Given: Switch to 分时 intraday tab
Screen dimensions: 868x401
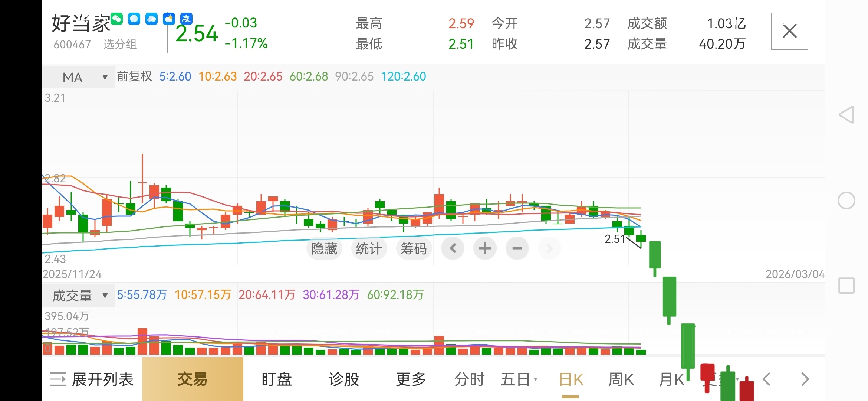Looking at the screenshot, I should pos(469,379).
